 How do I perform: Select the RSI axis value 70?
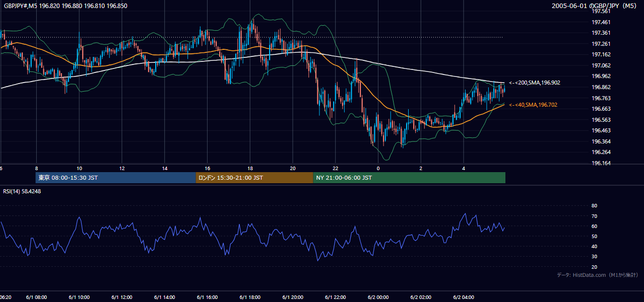tap(594, 216)
